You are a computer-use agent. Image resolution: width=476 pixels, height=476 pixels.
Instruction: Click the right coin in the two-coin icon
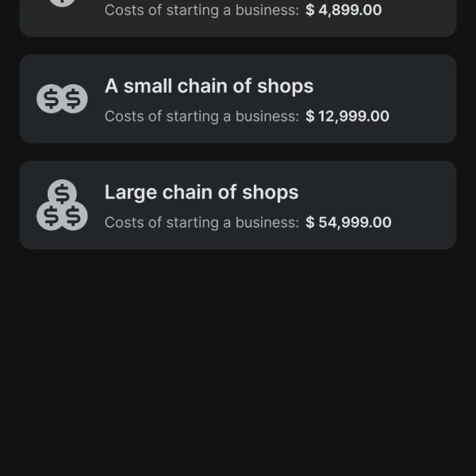tap(74, 99)
